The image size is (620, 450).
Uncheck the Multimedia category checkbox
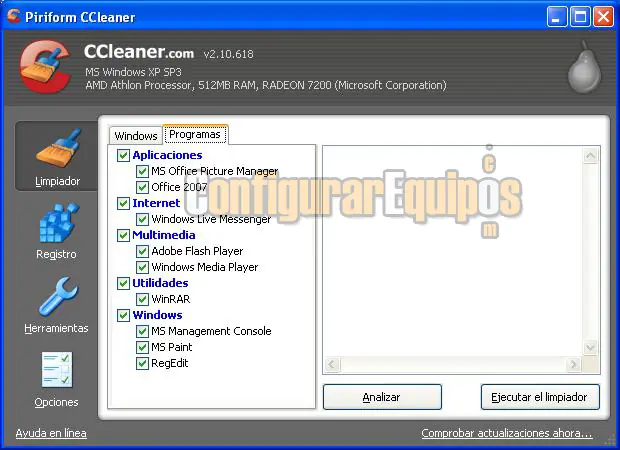[x=123, y=235]
